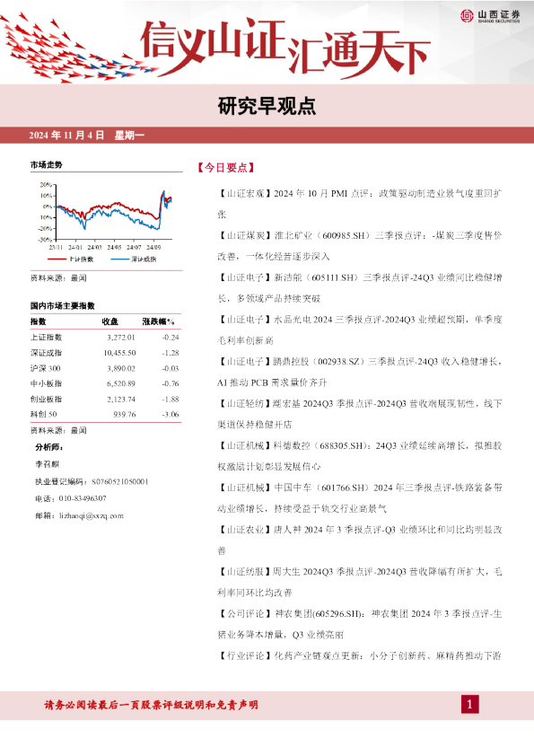Click the red paper cranes graphic

(73, 50)
